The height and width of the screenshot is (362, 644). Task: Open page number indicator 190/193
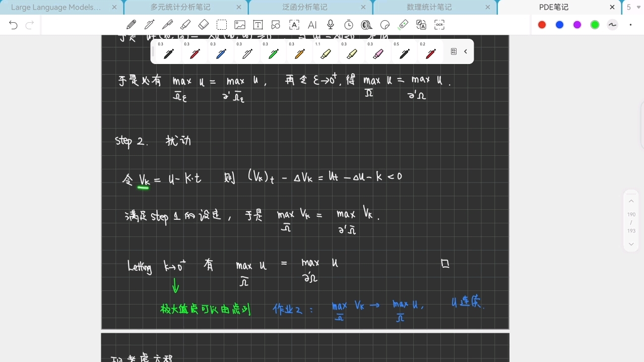coord(631,222)
